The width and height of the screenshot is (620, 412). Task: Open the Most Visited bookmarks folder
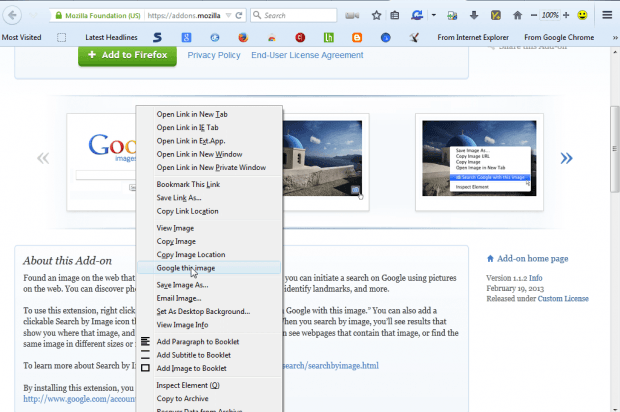(21, 37)
